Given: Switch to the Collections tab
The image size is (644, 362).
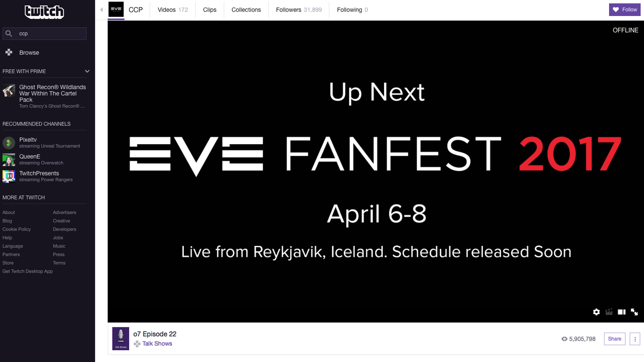Looking at the screenshot, I should pos(246,10).
